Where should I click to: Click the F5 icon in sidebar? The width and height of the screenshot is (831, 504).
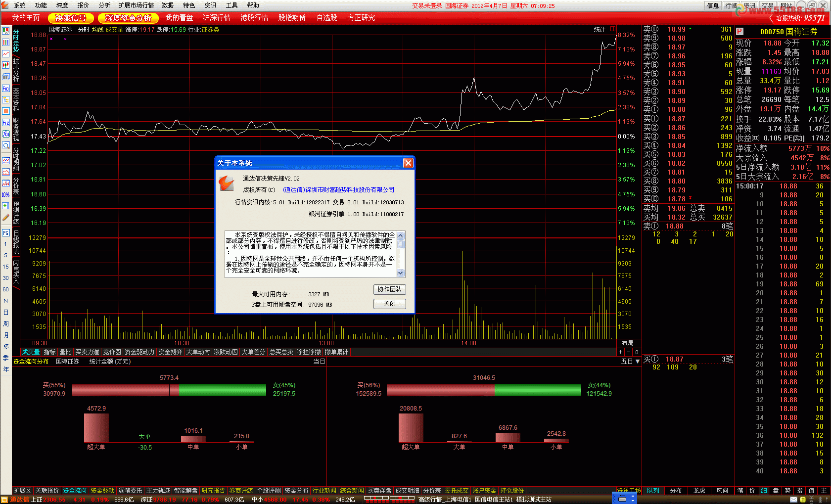point(5,232)
